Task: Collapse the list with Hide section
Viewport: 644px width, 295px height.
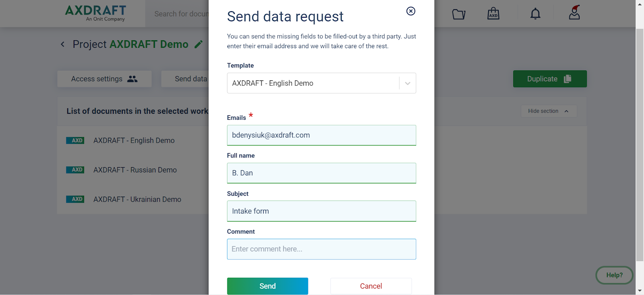Action: 549,111
